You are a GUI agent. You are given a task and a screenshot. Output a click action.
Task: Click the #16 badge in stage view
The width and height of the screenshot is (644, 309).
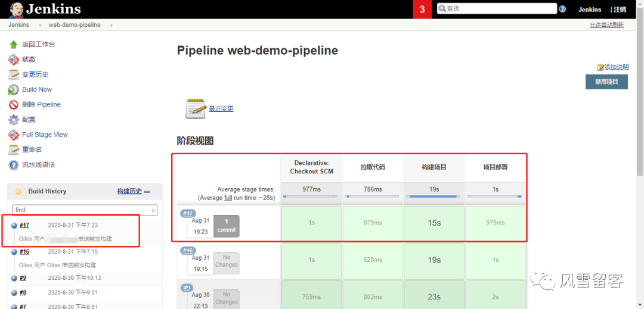(x=188, y=251)
